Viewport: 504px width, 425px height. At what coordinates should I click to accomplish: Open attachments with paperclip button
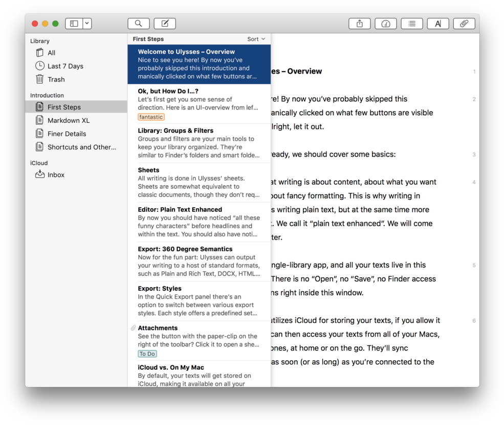point(464,24)
